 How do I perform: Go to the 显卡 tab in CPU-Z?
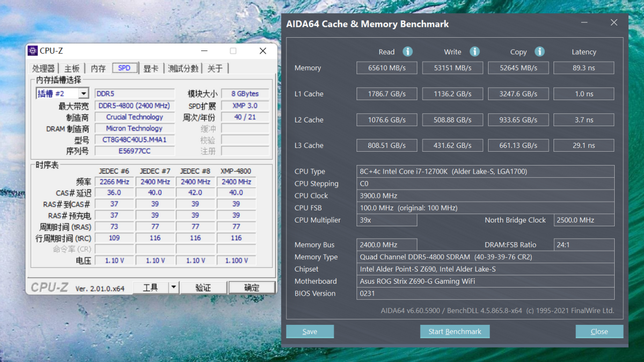[151, 68]
